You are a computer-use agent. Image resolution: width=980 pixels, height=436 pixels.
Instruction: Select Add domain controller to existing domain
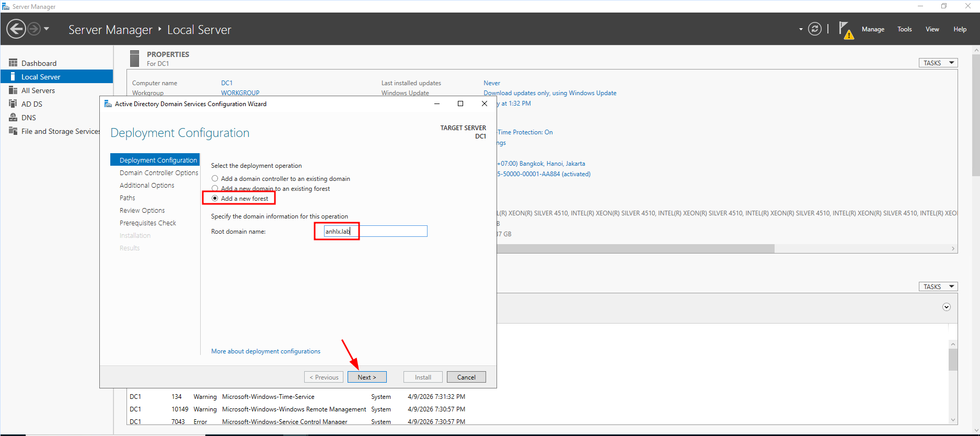(215, 178)
